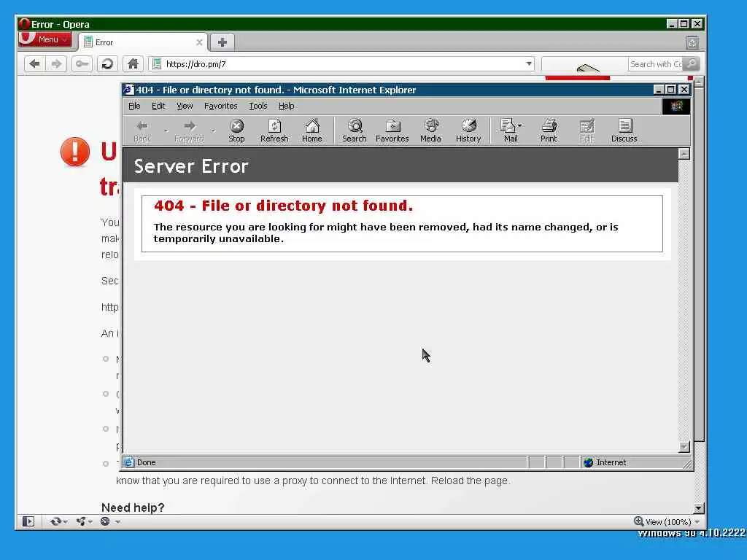Open Opera's closed tabs trash icon
The width and height of the screenshot is (747, 560).
tap(692, 43)
